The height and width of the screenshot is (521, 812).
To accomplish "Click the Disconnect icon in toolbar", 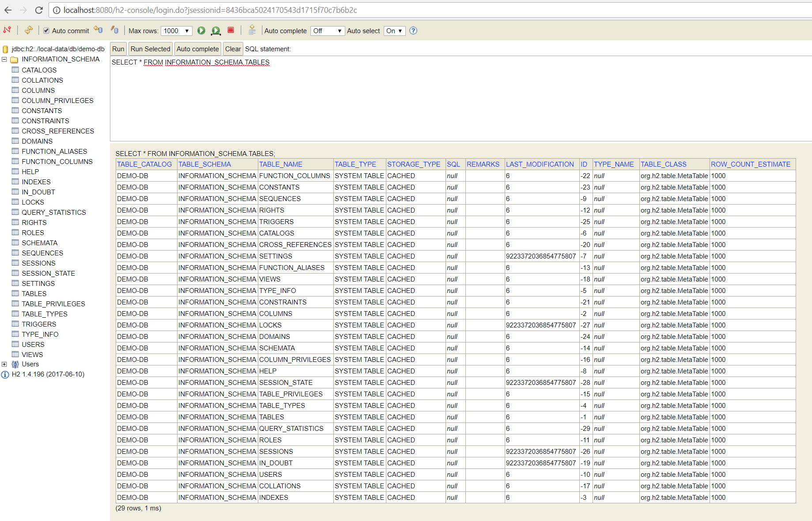I will tap(7, 30).
